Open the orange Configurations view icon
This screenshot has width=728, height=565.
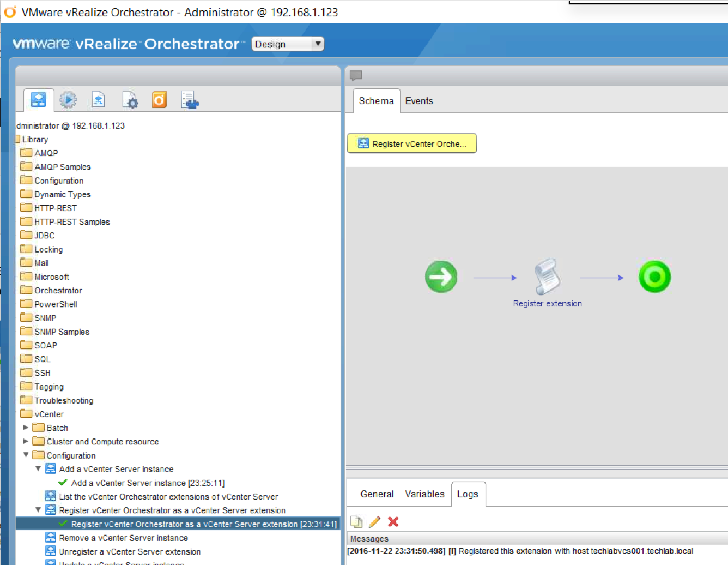tap(159, 100)
